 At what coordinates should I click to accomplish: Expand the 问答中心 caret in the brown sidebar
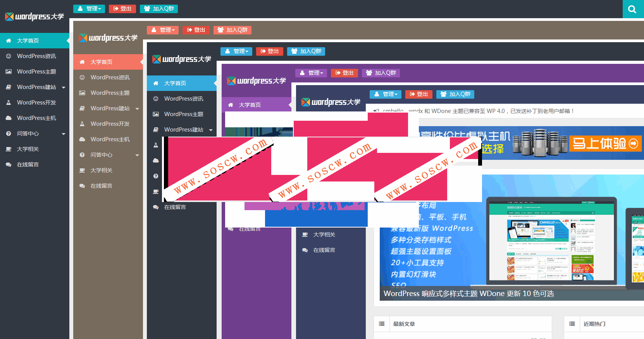(x=137, y=155)
